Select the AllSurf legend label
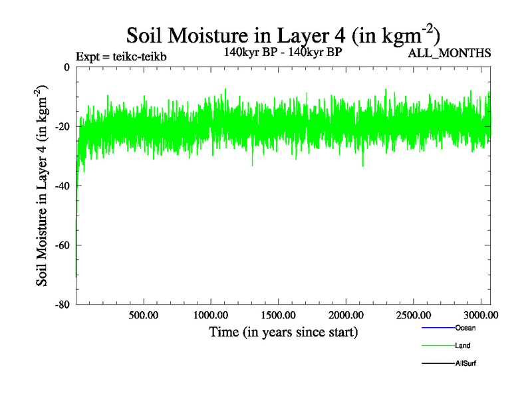This screenshot has height=399, width=532. 465,364
